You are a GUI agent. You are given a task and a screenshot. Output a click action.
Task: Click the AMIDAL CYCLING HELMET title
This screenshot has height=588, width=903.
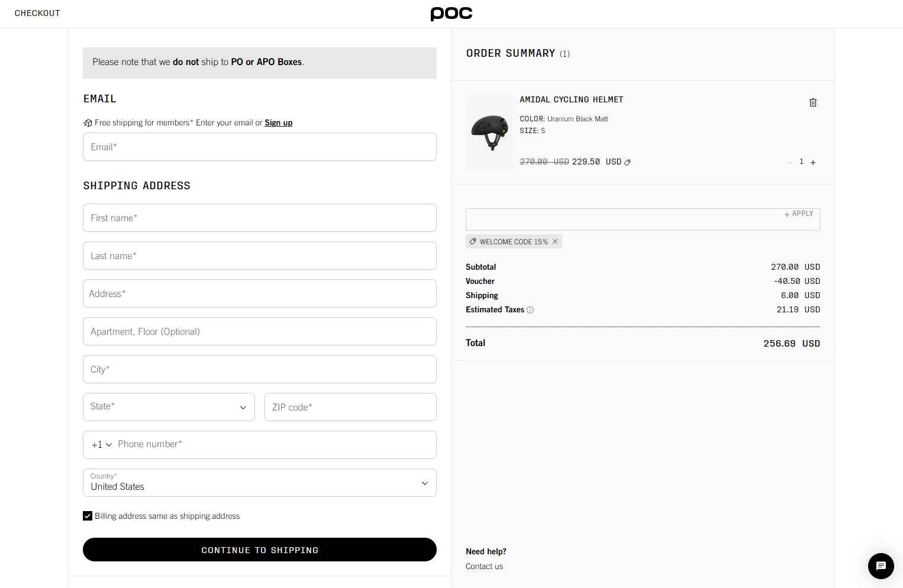(571, 99)
